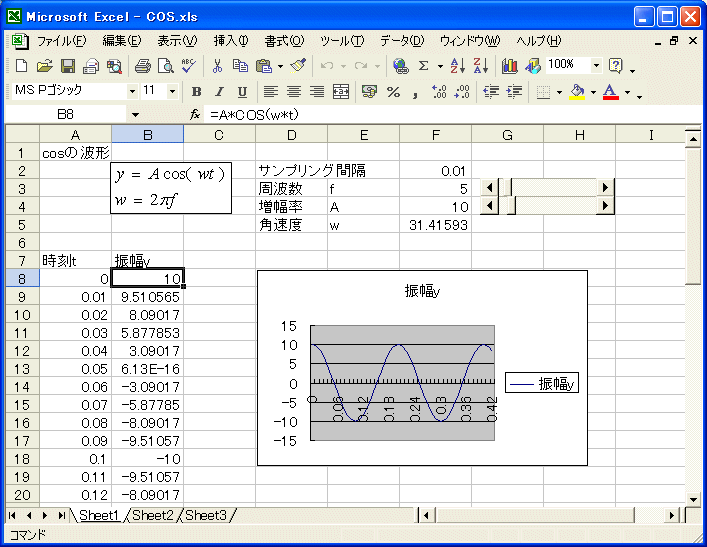Click the formula bar input
This screenshot has height=547, width=707.
(451, 115)
